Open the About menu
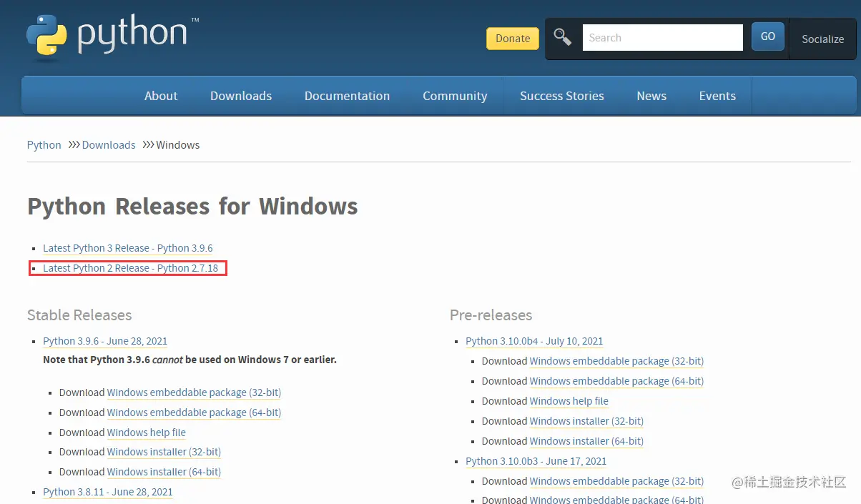This screenshot has height=504, width=861. [161, 96]
